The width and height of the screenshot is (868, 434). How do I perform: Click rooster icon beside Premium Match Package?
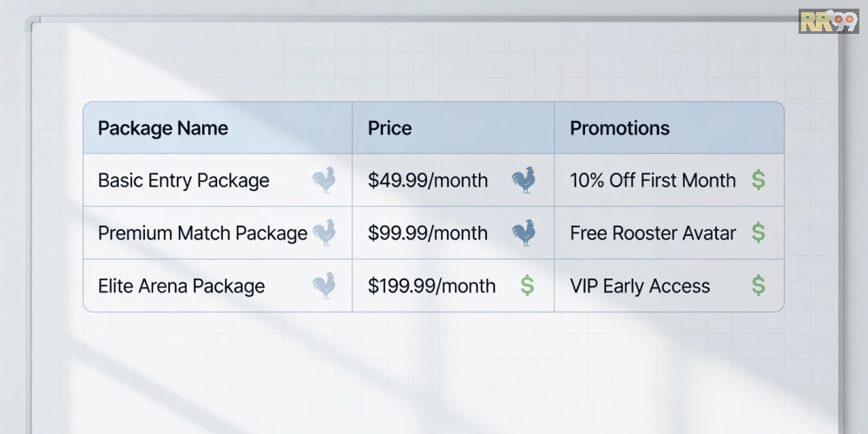pos(324,233)
